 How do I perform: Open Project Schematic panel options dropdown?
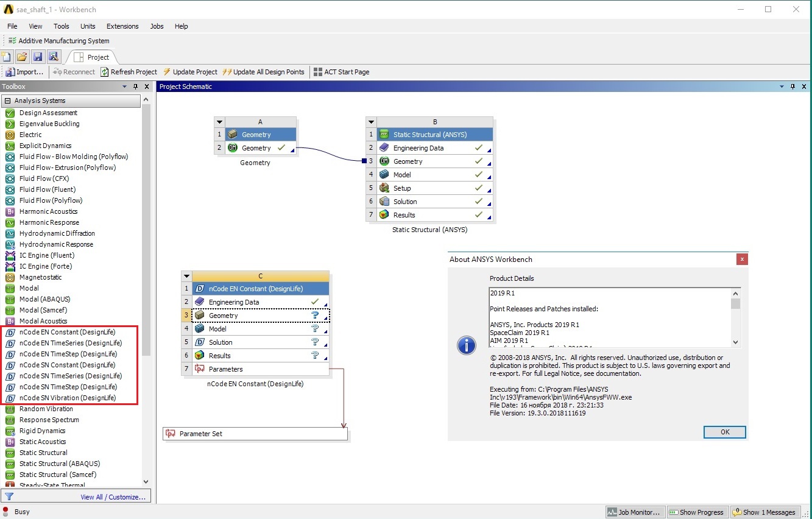pos(782,86)
